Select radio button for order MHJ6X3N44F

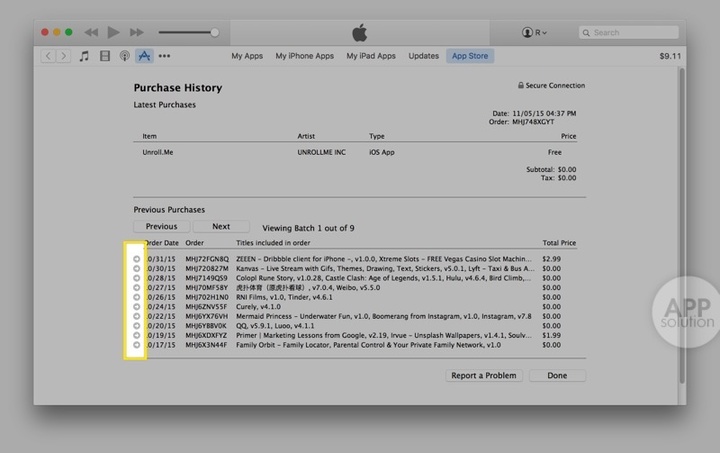click(x=136, y=344)
